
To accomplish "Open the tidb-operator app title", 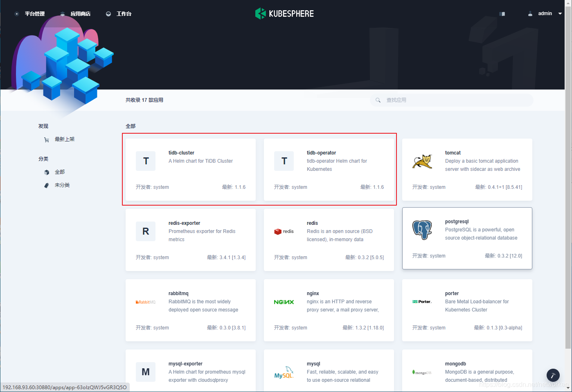I will point(321,153).
